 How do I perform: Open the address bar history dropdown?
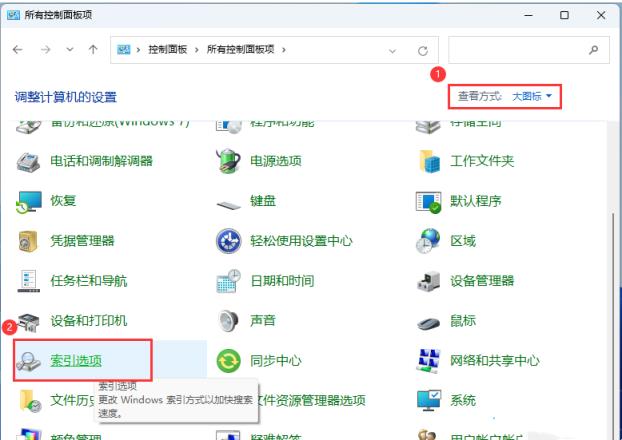click(x=392, y=51)
